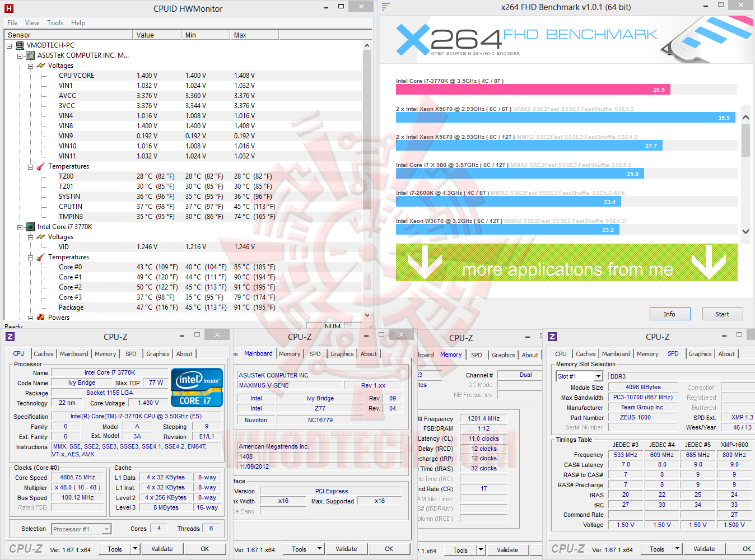Image resolution: width=755 pixels, height=560 pixels.
Task: Switch to the CPU tab in the SPD tab CPU-Z window
Action: [x=561, y=354]
